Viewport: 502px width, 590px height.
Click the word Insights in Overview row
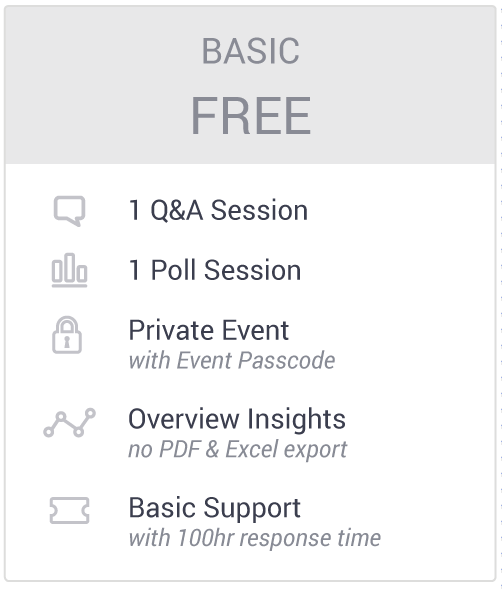pyautogui.click(x=297, y=419)
